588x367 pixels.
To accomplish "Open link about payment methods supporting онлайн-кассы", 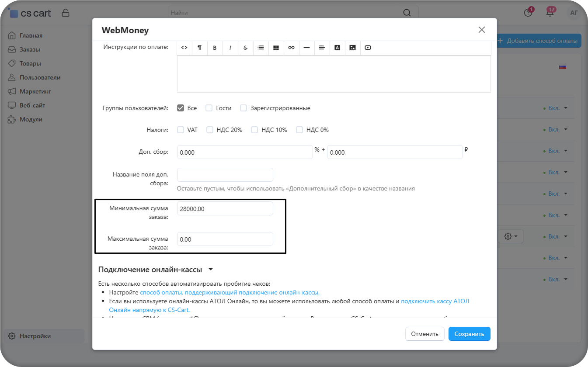I will [x=230, y=292].
